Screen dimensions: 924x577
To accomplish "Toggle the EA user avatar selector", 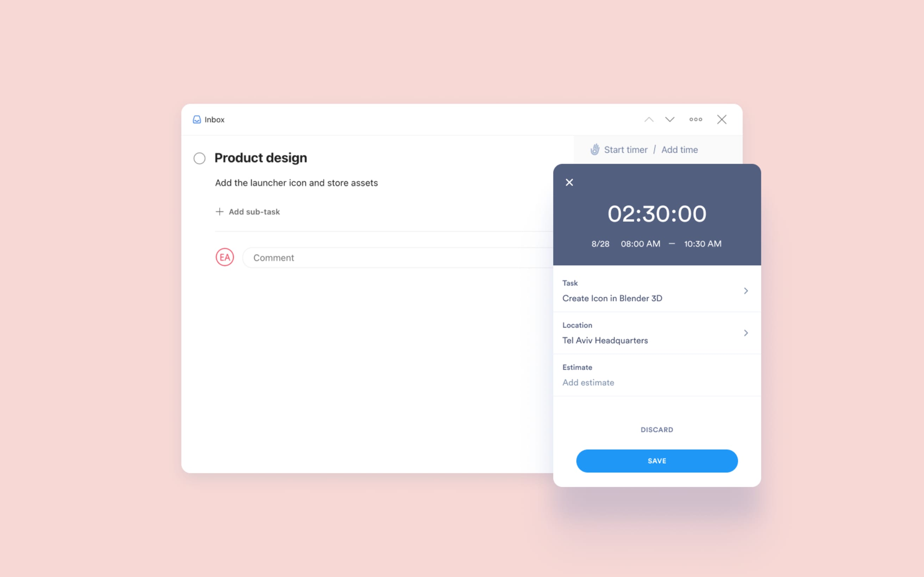I will tap(224, 257).
